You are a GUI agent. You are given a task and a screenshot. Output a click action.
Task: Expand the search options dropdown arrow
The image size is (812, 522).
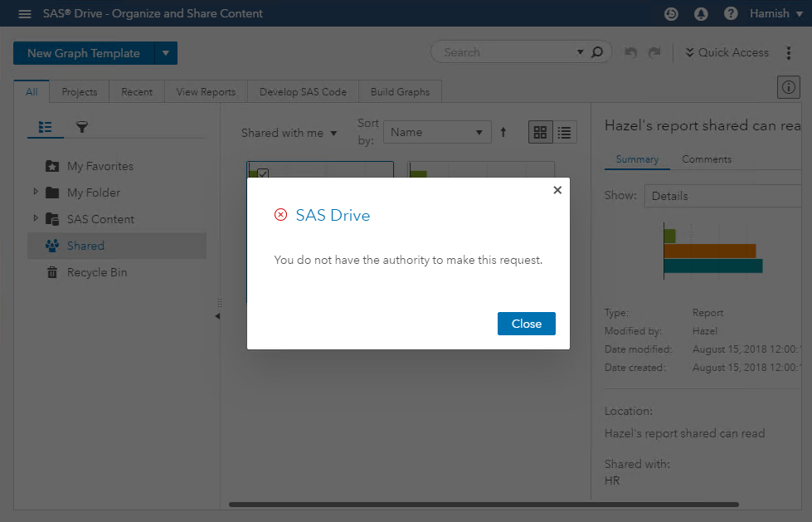pyautogui.click(x=580, y=52)
